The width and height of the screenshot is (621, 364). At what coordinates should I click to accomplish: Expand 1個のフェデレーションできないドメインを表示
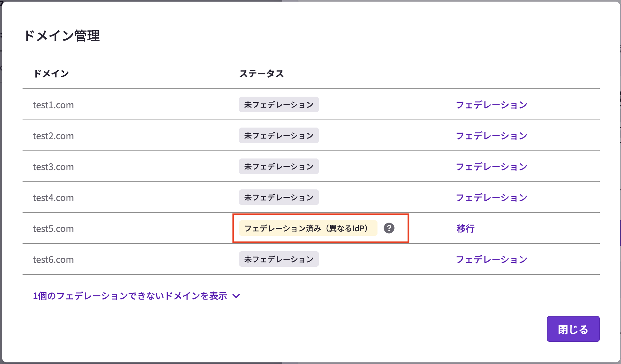click(x=136, y=296)
